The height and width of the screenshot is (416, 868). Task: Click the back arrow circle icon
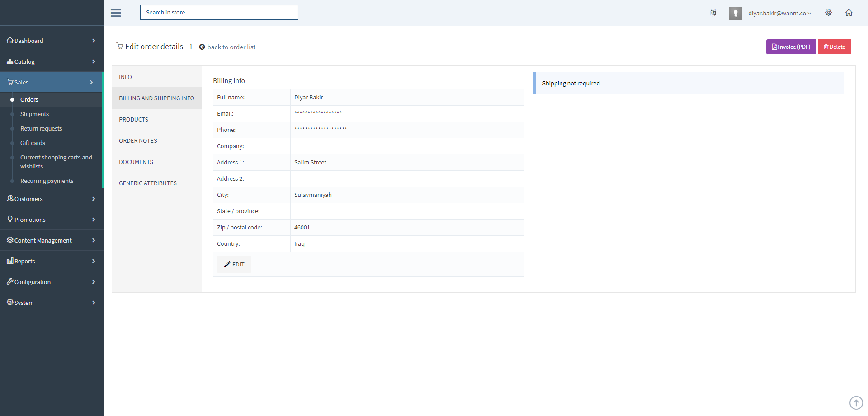[x=202, y=47]
